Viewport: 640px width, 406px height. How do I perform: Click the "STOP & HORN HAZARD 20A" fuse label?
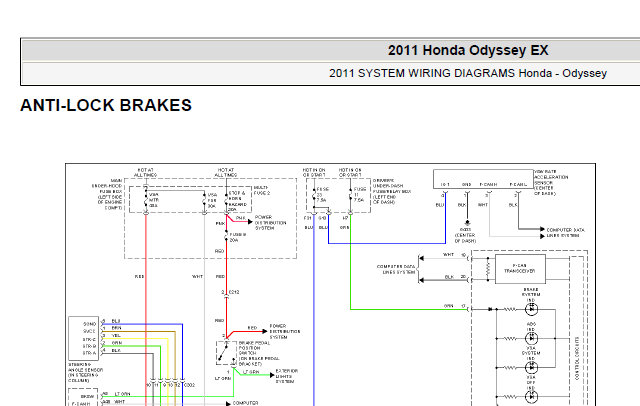238,201
